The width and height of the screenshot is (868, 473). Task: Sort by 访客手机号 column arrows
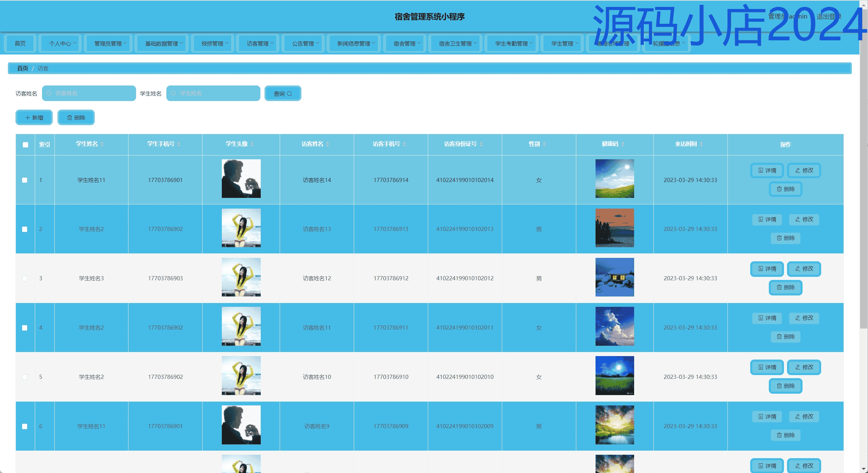point(404,144)
